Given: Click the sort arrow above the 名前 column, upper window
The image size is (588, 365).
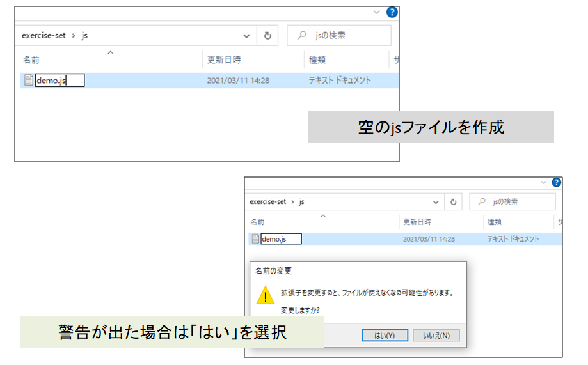Looking at the screenshot, I should pos(110,53).
